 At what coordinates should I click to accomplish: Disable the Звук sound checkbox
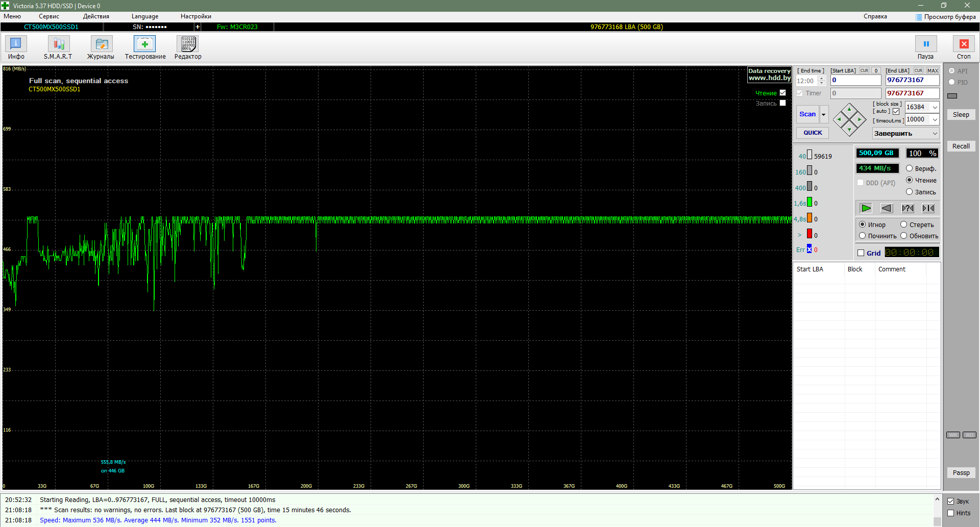950,501
